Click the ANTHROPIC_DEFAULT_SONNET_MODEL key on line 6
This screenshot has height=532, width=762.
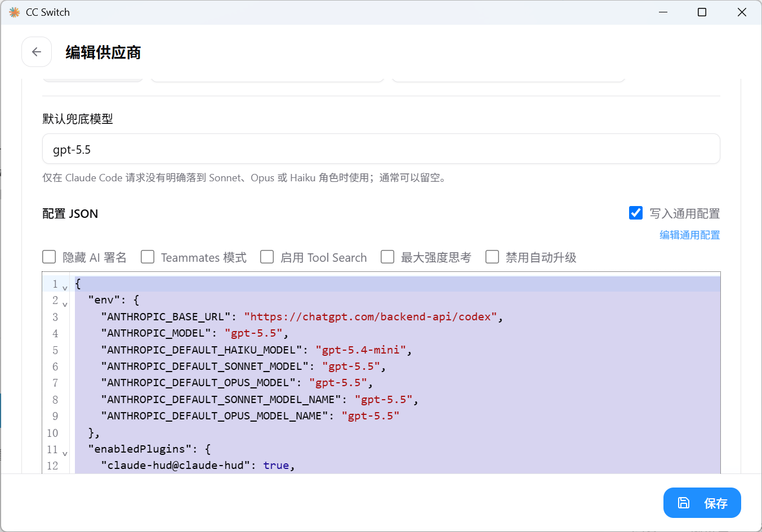(x=205, y=366)
